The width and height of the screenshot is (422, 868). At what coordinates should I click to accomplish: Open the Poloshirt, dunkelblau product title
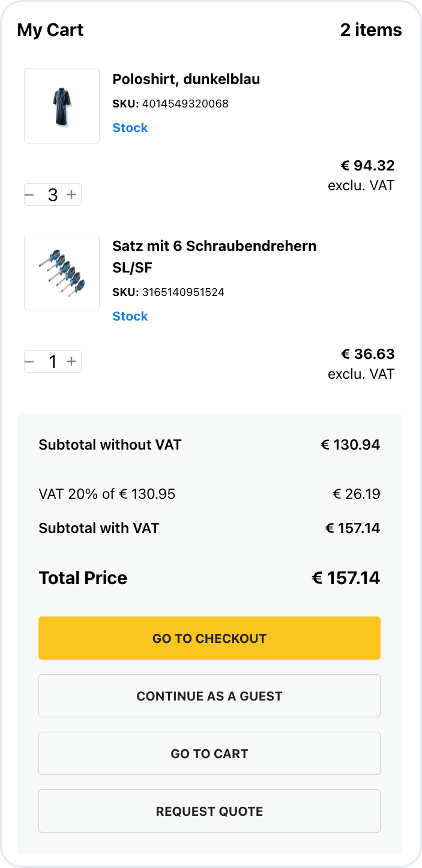pyautogui.click(x=186, y=79)
